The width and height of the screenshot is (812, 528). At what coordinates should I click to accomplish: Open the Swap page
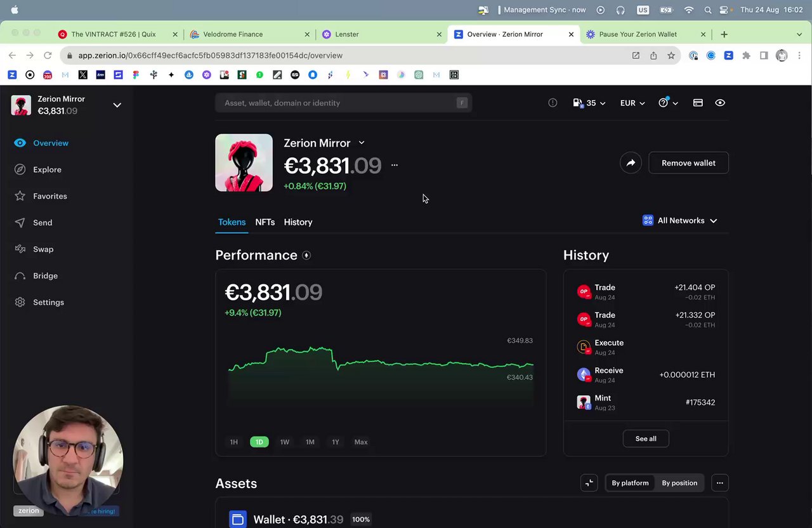34,249
